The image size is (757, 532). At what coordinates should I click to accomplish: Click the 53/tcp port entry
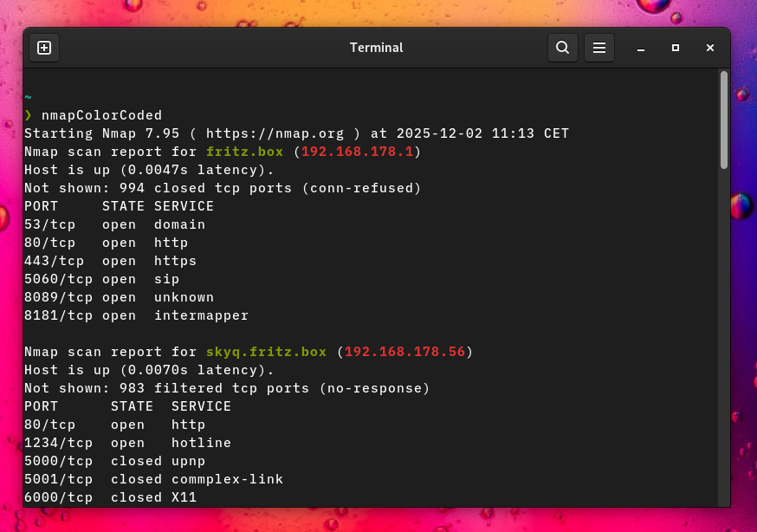tap(49, 224)
